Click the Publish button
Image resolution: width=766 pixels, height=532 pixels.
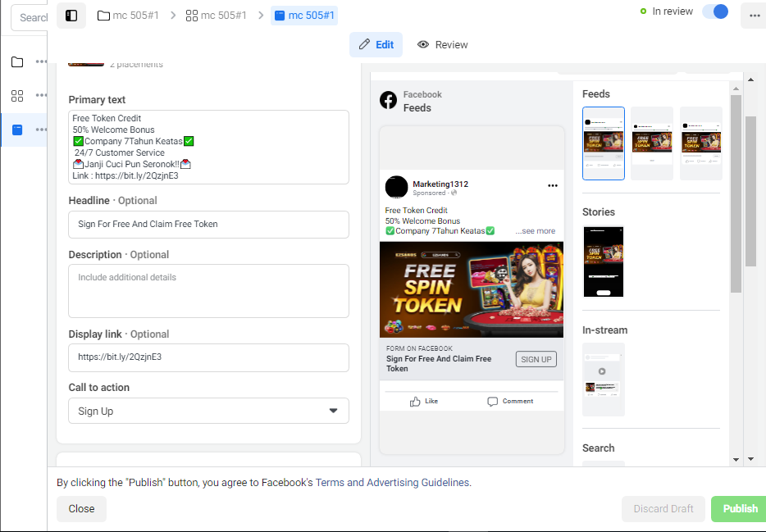pos(740,508)
